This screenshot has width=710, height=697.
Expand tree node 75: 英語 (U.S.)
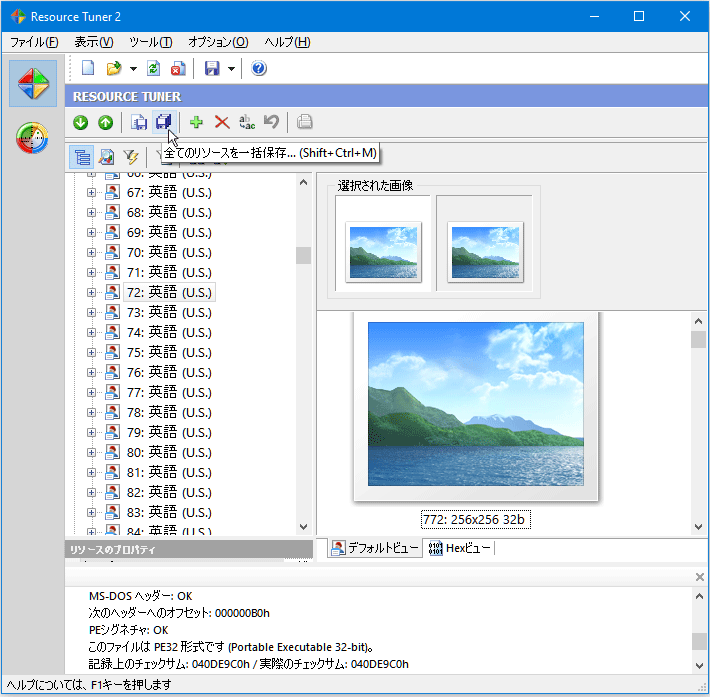click(x=91, y=352)
